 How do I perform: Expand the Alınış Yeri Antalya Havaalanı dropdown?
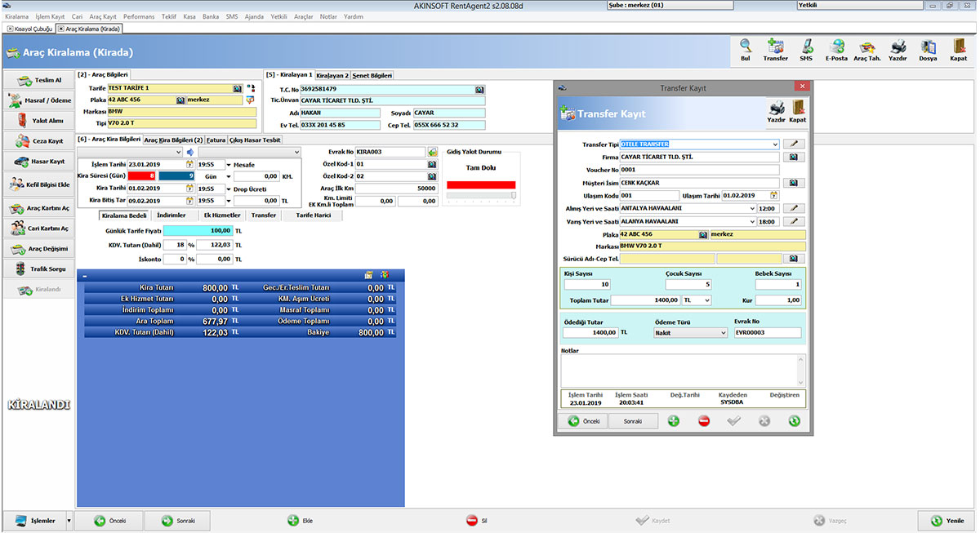pos(751,208)
